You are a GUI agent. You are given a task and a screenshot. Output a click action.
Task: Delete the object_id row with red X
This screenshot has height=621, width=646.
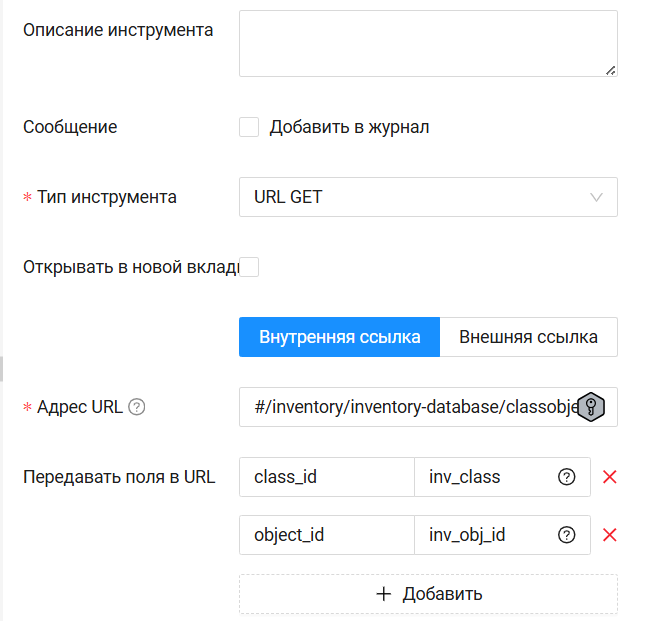[x=610, y=535]
